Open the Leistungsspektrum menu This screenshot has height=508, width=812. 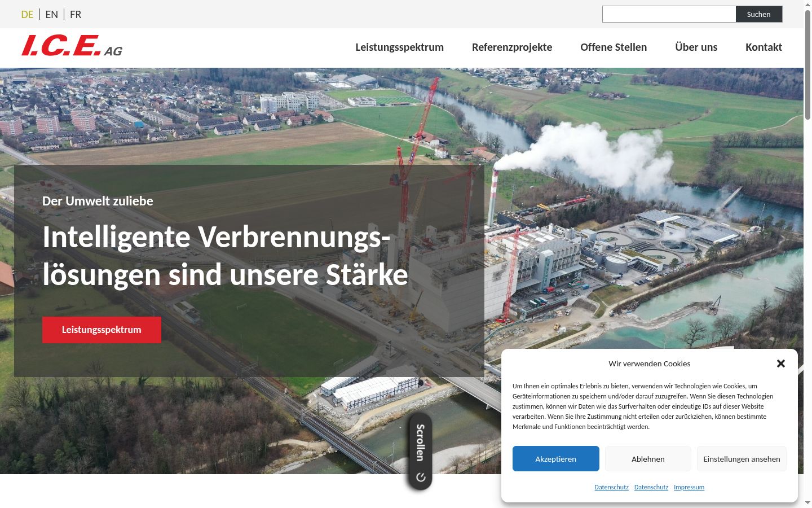399,47
